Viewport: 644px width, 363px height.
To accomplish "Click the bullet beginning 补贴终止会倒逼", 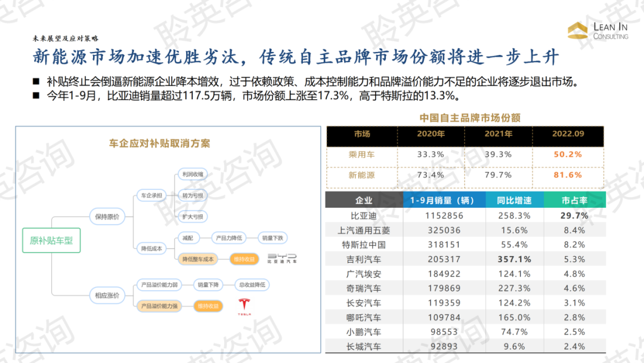I will pos(314,81).
